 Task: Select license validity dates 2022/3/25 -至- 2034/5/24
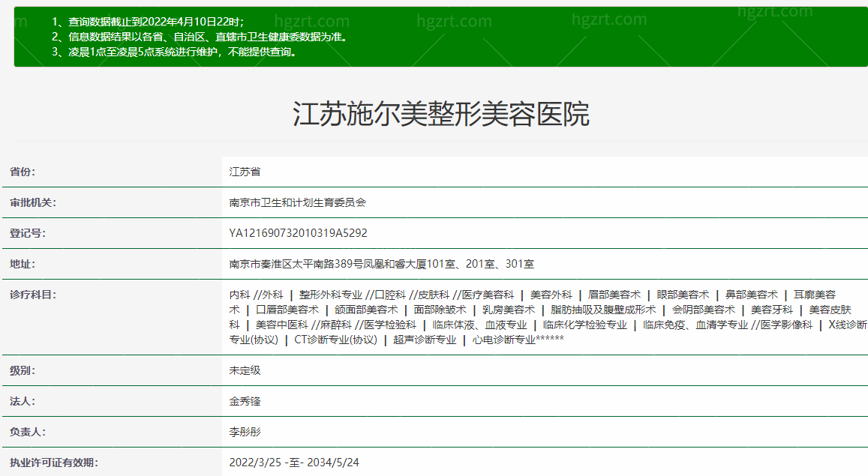[x=294, y=463]
